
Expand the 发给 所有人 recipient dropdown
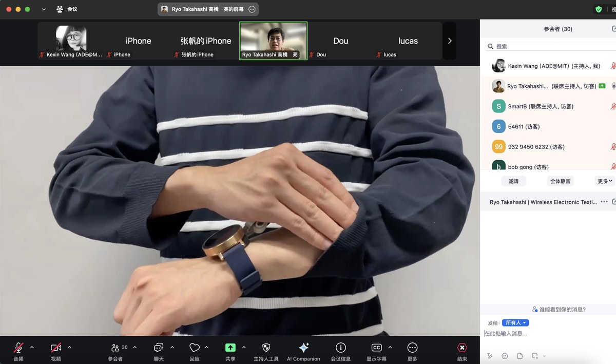point(515,323)
